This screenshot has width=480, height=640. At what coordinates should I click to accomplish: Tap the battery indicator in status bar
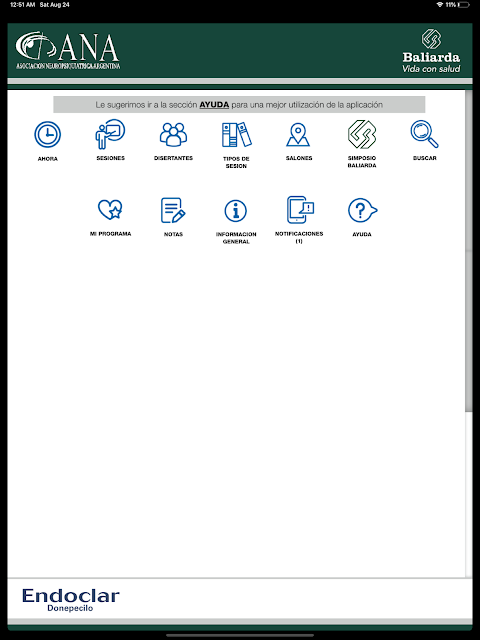point(464,4)
